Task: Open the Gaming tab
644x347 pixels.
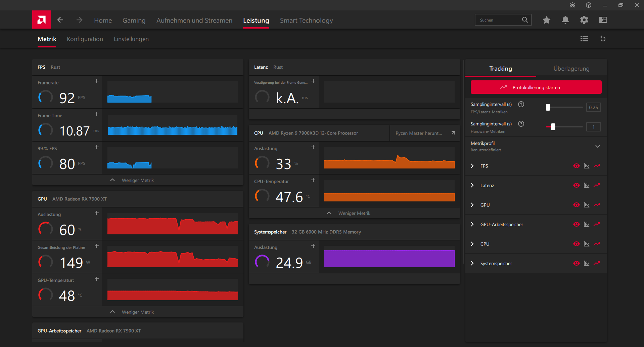Action: coord(134,21)
